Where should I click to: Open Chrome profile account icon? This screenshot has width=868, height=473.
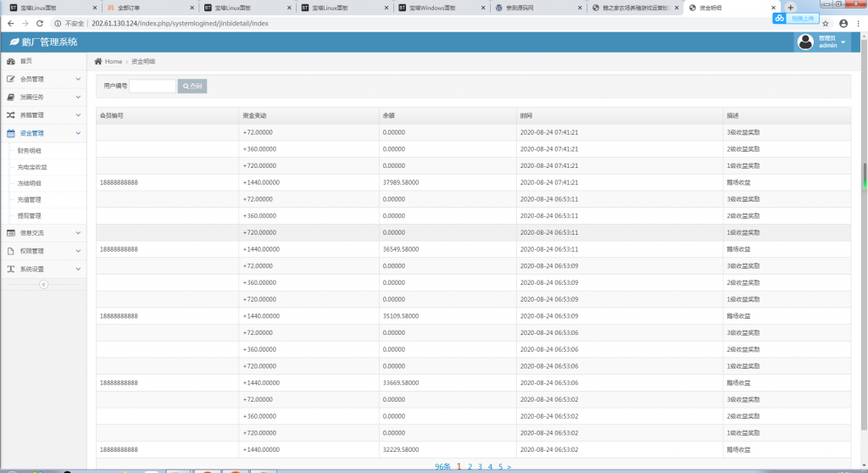843,24
